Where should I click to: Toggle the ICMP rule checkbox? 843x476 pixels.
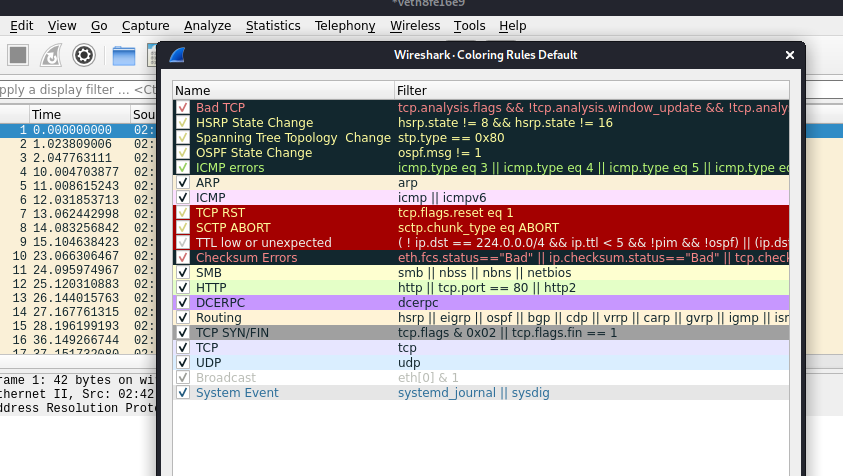(183, 198)
